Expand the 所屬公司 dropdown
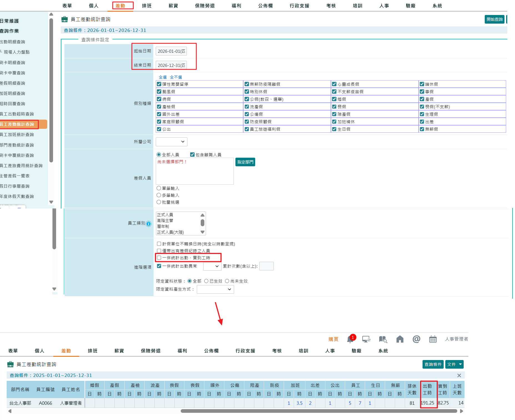515x420 pixels. [171, 142]
